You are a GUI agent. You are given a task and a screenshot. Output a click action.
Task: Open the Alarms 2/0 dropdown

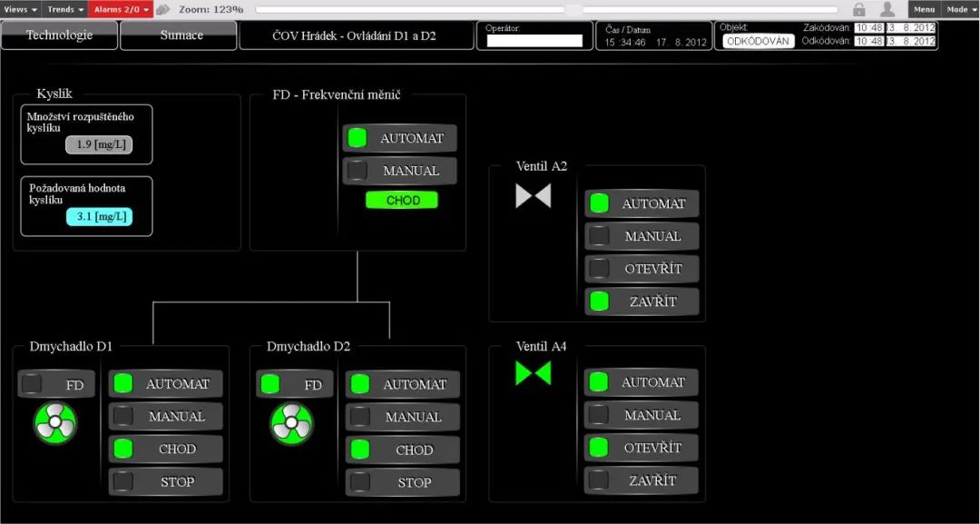click(x=122, y=9)
